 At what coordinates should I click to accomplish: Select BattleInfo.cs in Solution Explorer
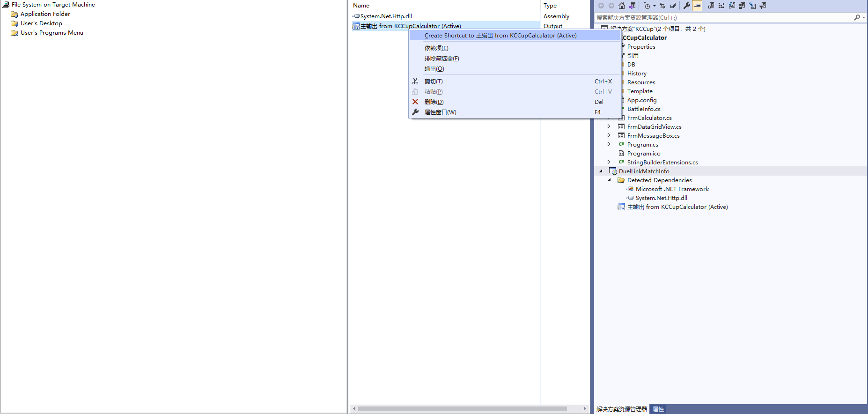[x=644, y=109]
